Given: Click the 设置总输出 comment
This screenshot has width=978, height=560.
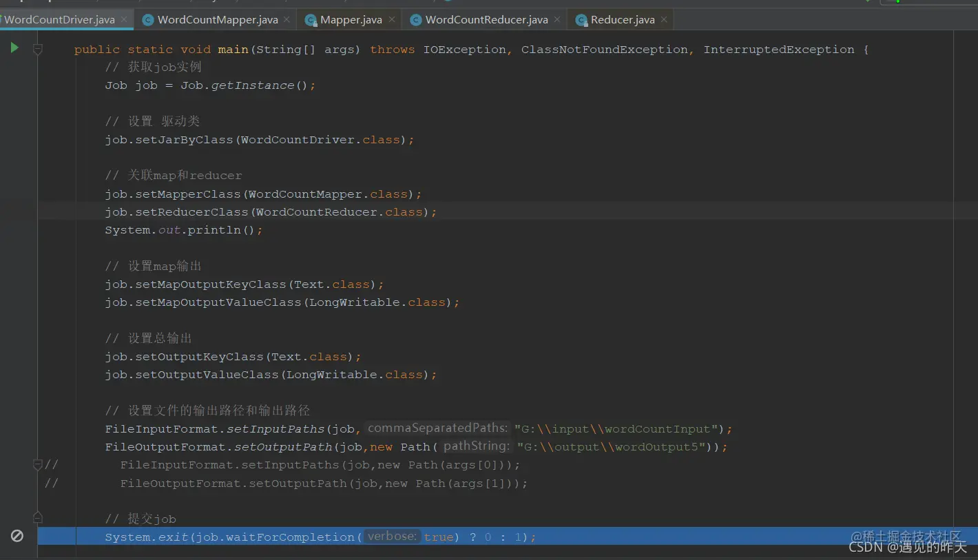Looking at the screenshot, I should (x=149, y=339).
